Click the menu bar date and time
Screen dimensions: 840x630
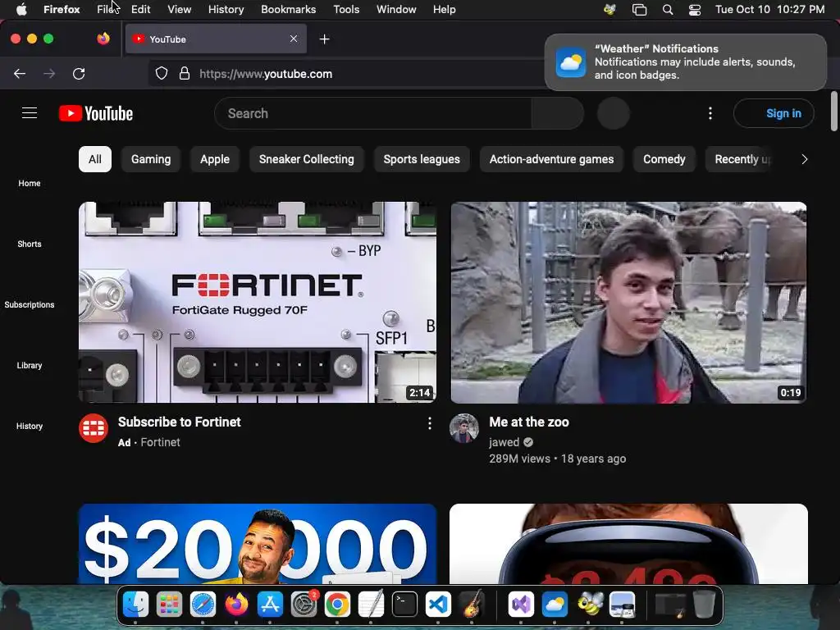click(x=769, y=10)
